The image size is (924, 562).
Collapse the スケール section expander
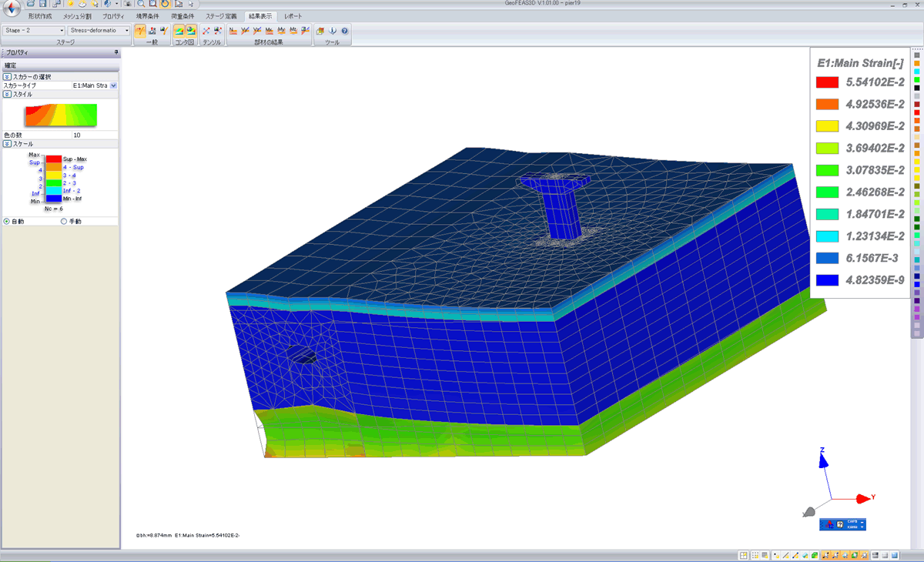click(x=7, y=144)
